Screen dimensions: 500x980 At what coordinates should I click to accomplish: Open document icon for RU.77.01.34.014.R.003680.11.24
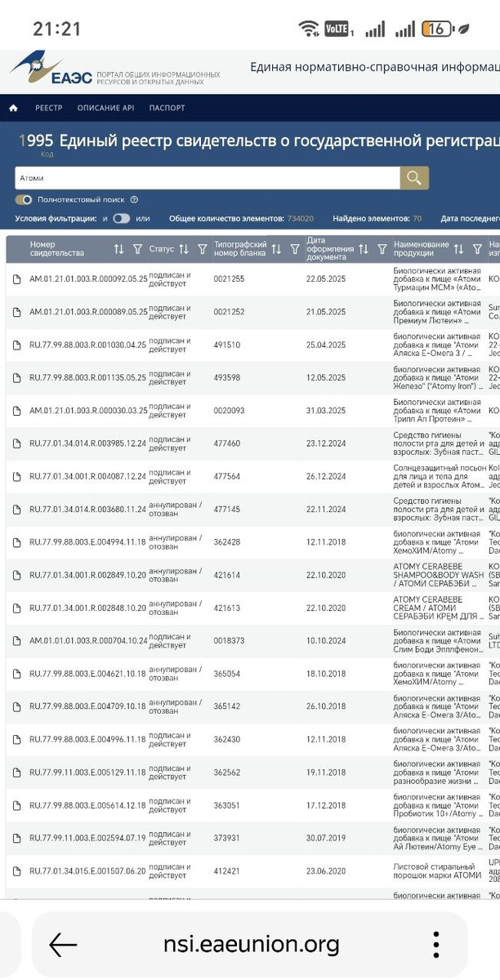tap(16, 510)
